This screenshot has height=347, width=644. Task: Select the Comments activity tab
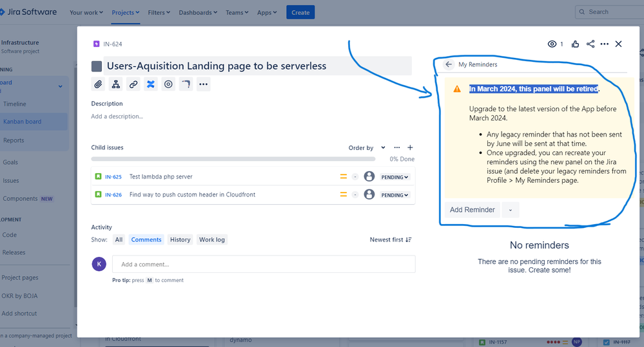[146, 239]
